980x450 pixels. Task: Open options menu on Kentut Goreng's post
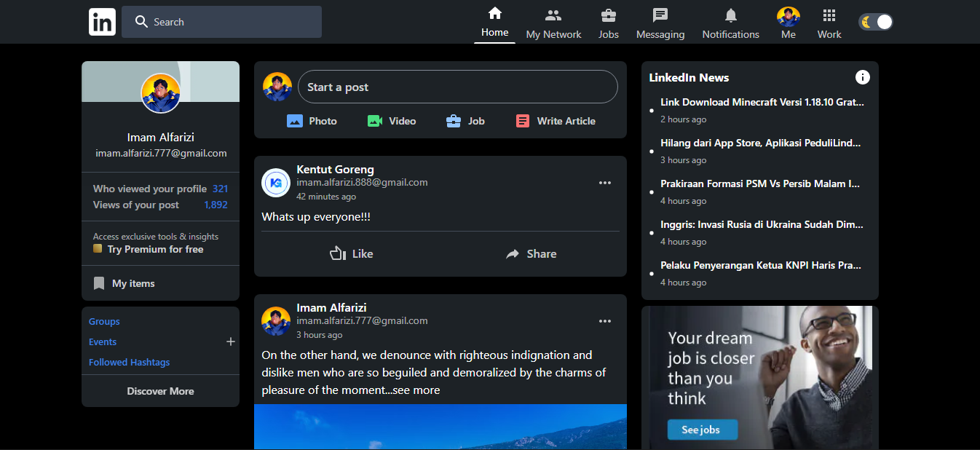pos(605,182)
